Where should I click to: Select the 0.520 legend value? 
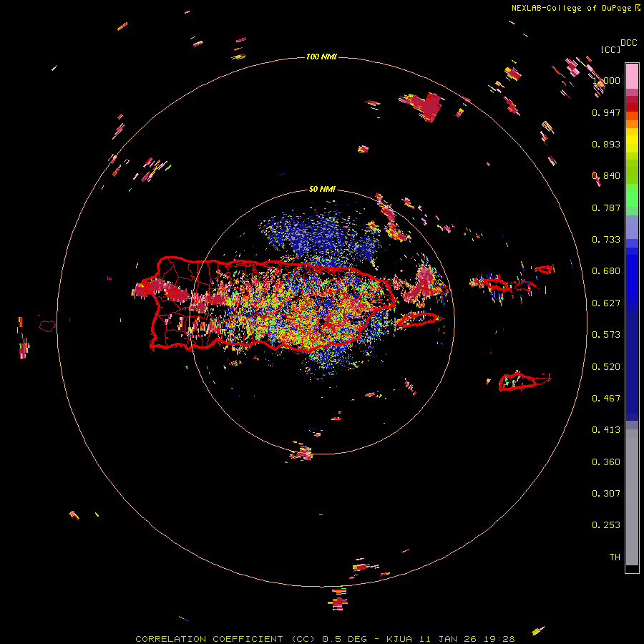(x=606, y=367)
